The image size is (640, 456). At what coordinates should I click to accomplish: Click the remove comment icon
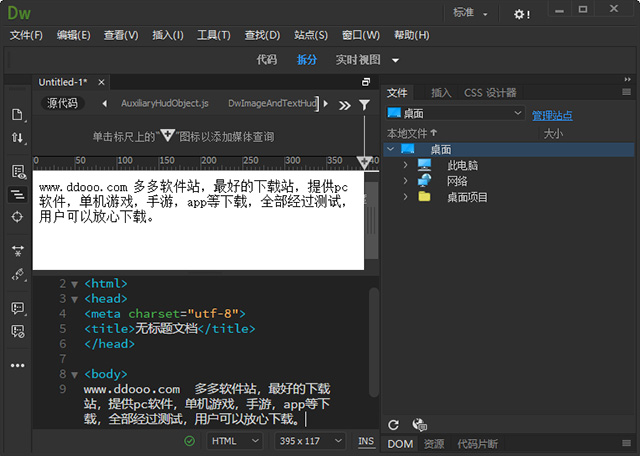18,331
